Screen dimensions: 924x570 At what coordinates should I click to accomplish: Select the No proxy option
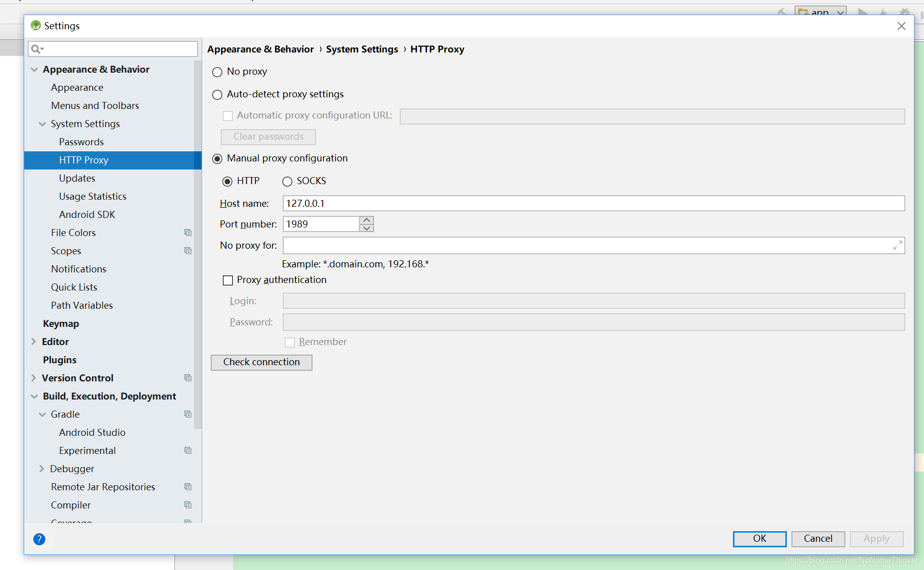pyautogui.click(x=217, y=72)
